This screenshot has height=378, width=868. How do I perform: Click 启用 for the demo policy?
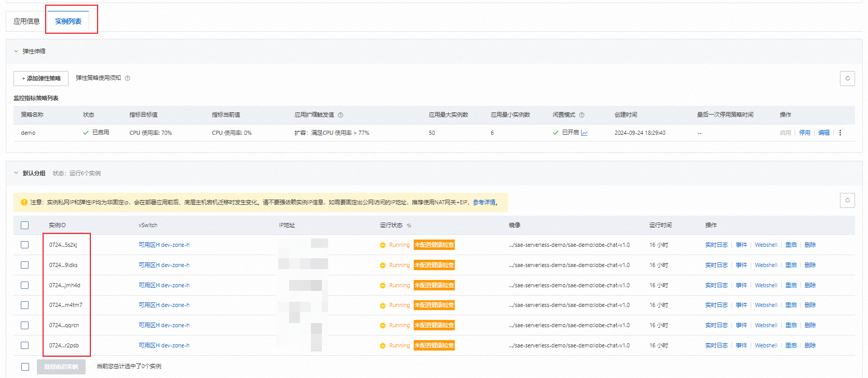click(x=785, y=133)
